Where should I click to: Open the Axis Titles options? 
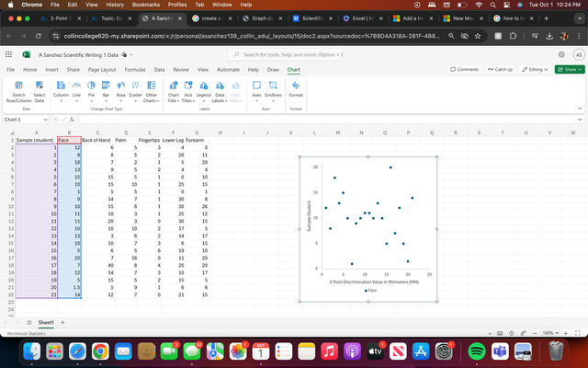pos(187,92)
